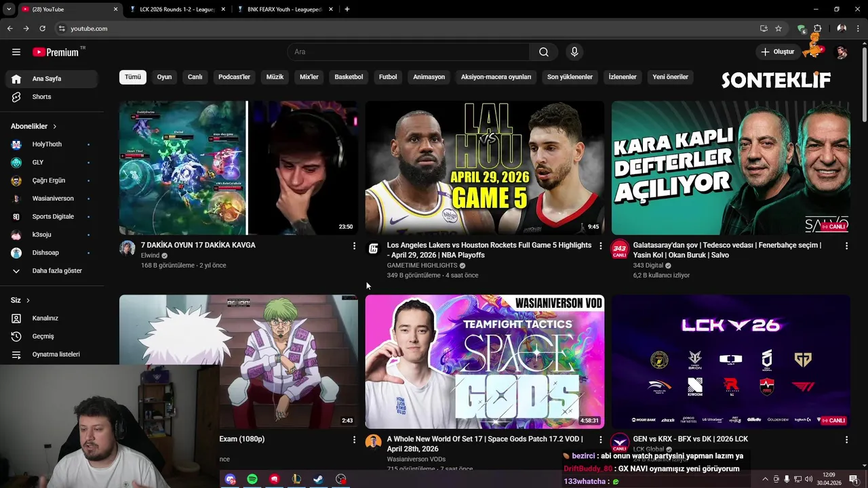Start voice search with the microphone icon
This screenshot has height=488, width=868.
pyautogui.click(x=574, y=52)
